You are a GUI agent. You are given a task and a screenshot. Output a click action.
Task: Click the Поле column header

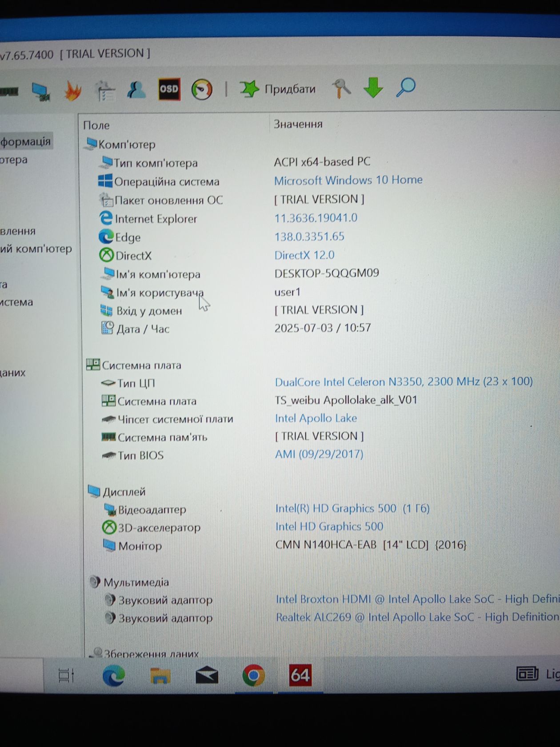96,125
